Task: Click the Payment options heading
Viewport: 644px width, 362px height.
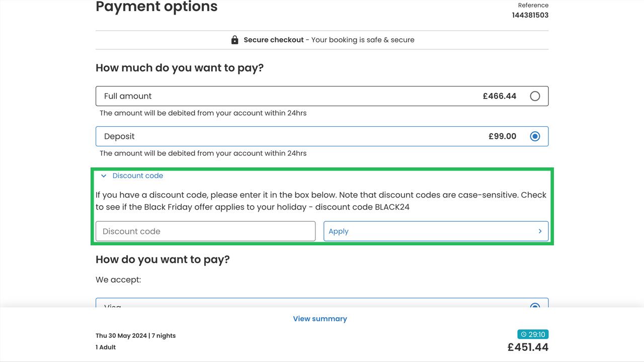Action: 156,7
